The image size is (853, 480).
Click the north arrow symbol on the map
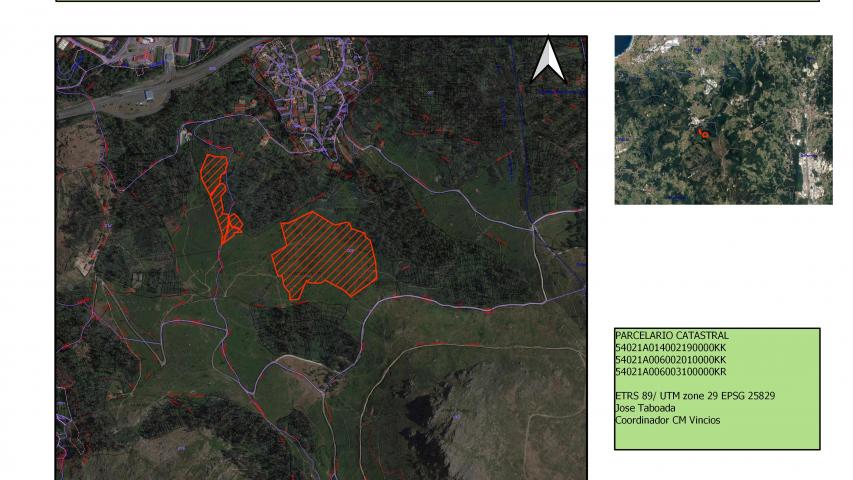click(x=548, y=60)
